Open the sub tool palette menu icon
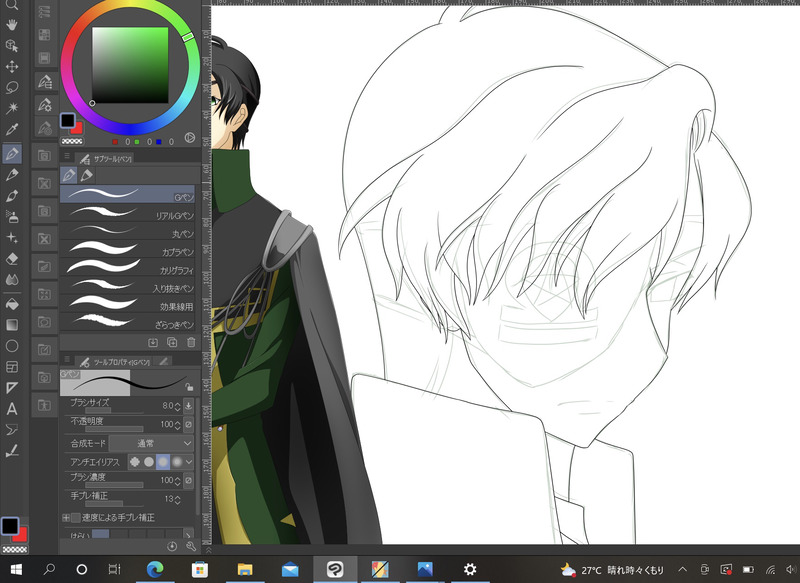Image resolution: width=800 pixels, height=583 pixels. (67, 156)
